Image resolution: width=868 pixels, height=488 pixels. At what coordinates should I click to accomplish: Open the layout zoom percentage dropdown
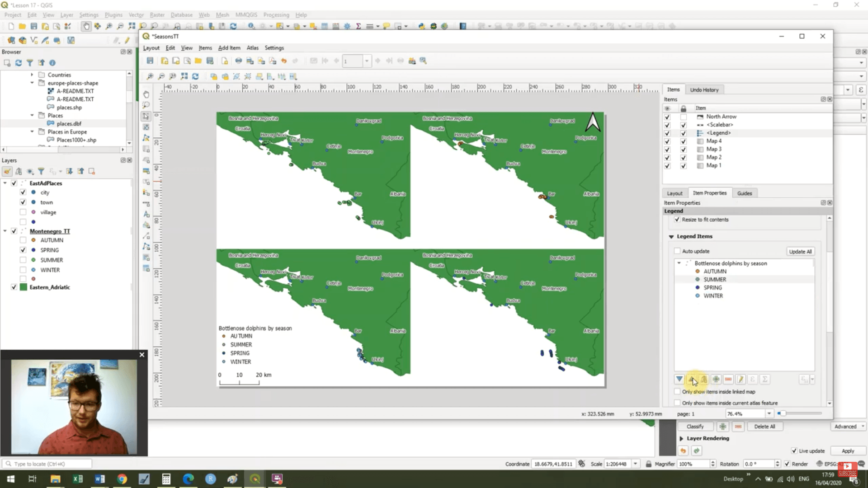pos(769,413)
